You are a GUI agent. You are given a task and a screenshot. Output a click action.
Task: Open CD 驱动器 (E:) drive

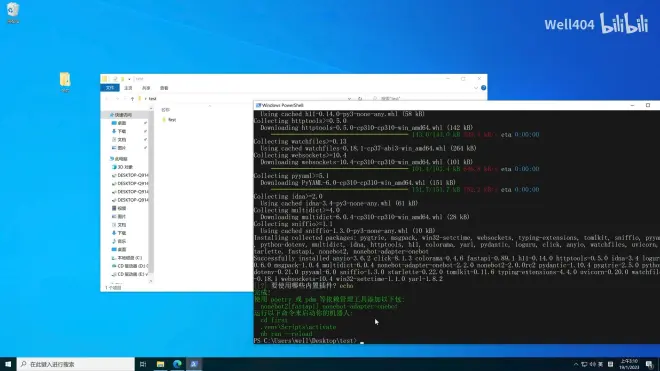click(130, 274)
